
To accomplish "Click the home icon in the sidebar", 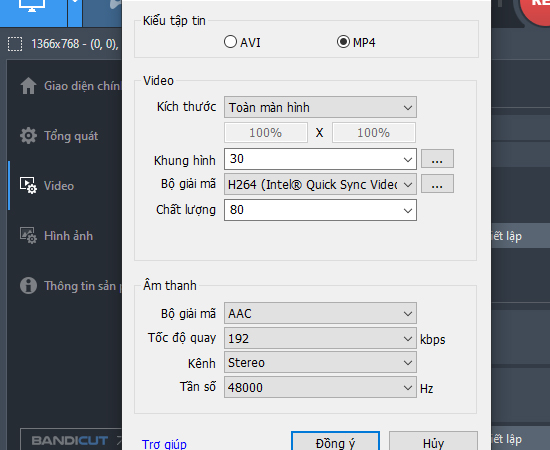I will (x=28, y=86).
